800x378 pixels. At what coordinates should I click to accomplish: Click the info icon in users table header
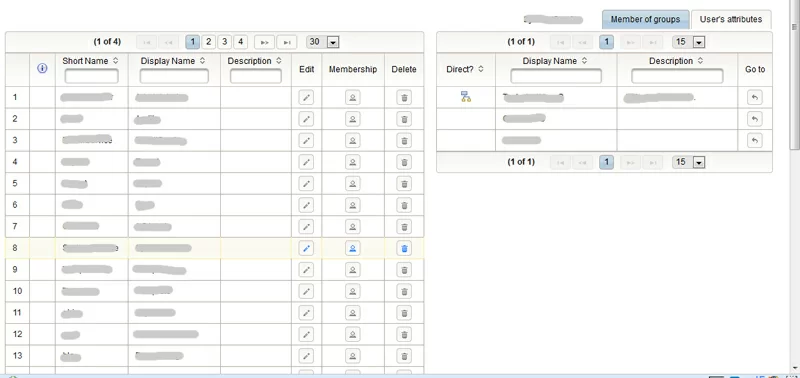(42, 68)
